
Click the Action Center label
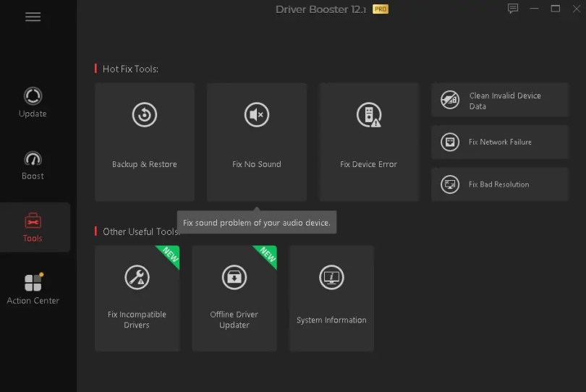pyautogui.click(x=33, y=300)
